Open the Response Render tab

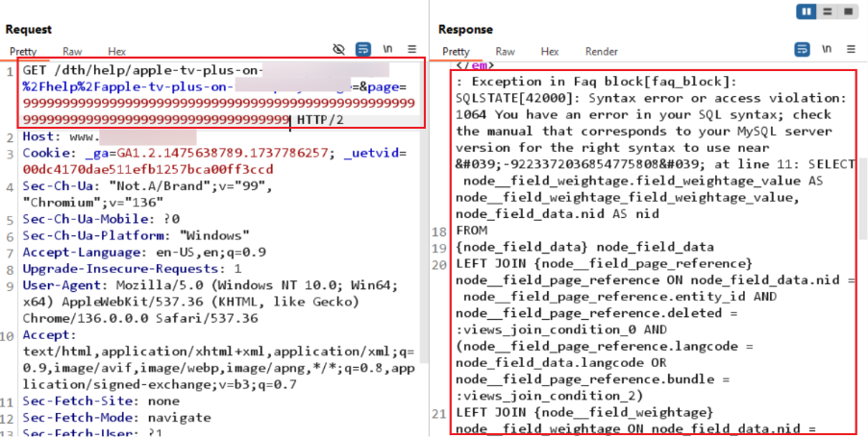pos(602,52)
